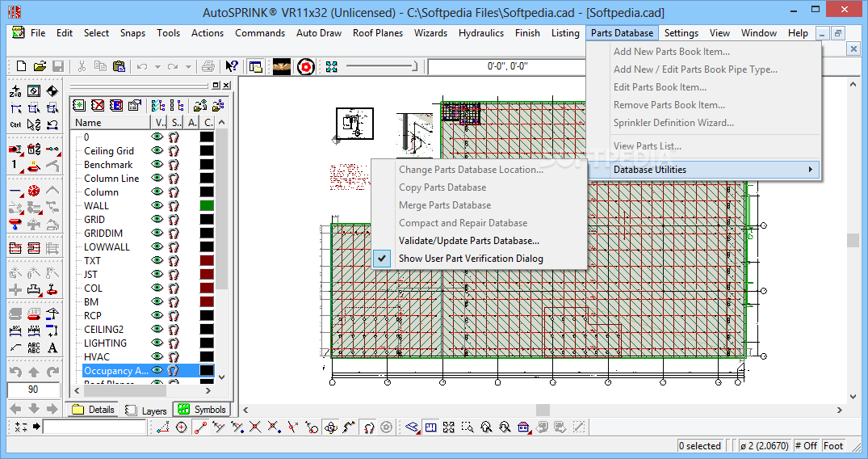Click the house view icon in bottom toolbar
This screenshot has height=459, width=868.
[523, 427]
